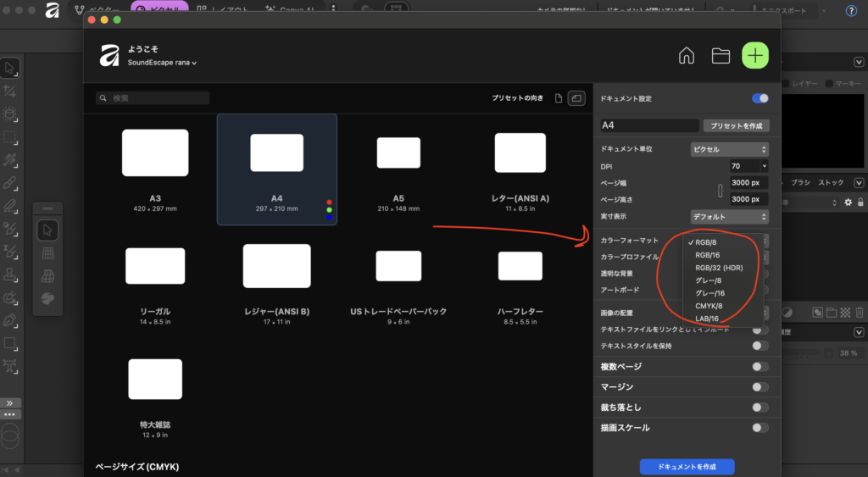Enable the マージン toggle
The image size is (868, 477).
pyautogui.click(x=760, y=387)
